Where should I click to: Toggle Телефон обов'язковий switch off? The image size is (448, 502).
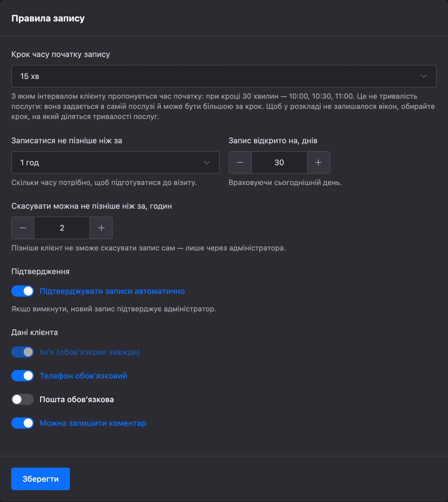(x=23, y=376)
